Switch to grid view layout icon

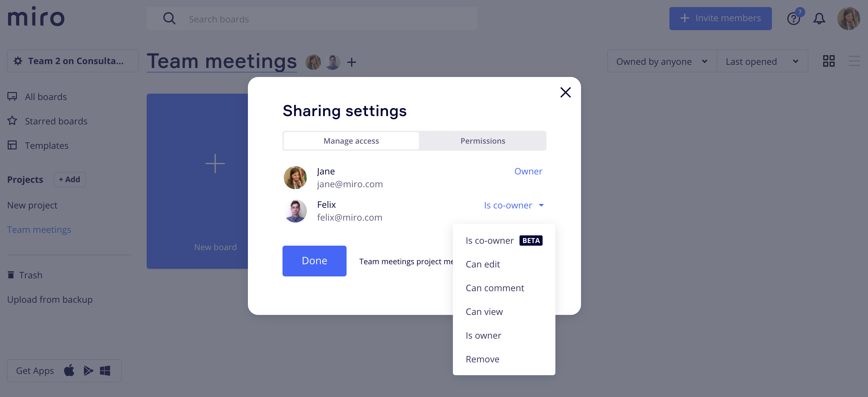coord(829,61)
